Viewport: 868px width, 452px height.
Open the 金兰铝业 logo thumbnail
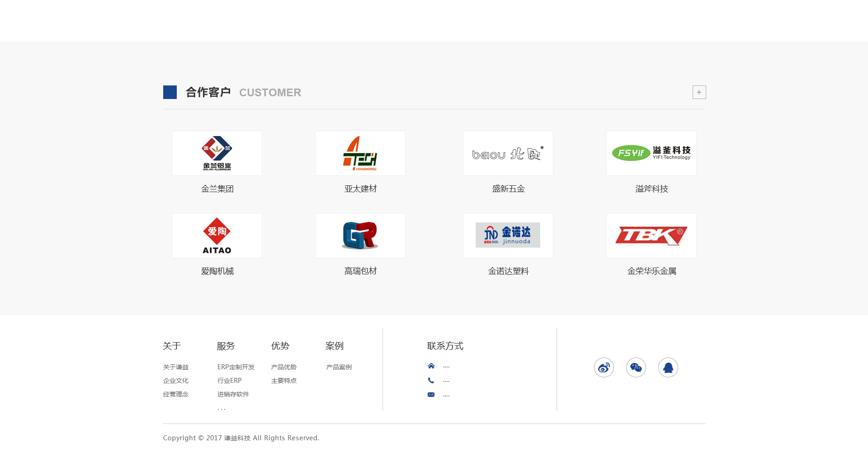pos(217,153)
